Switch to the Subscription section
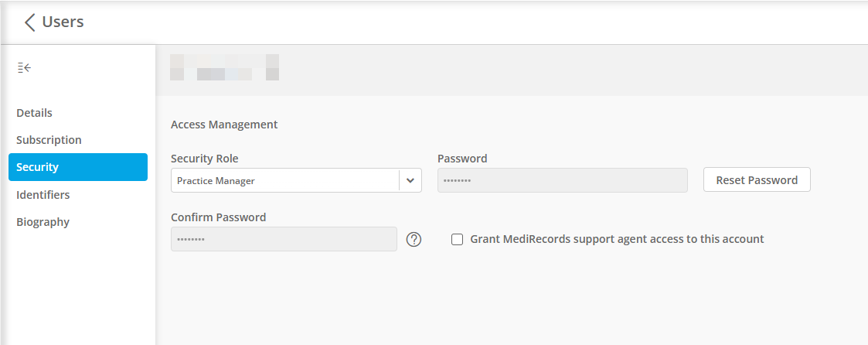The width and height of the screenshot is (868, 345). coord(49,139)
